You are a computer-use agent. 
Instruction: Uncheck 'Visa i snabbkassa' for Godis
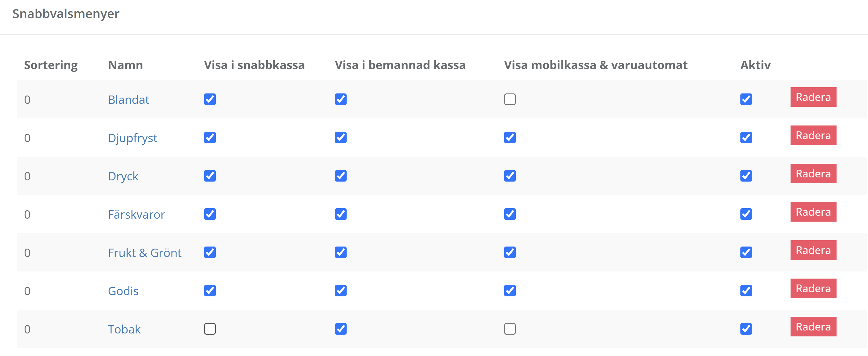click(x=210, y=290)
